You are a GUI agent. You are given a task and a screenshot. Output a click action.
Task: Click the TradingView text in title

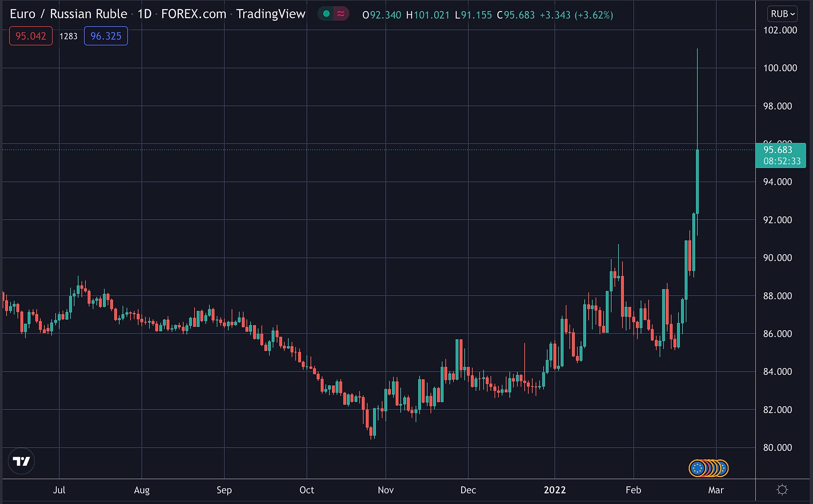[271, 14]
